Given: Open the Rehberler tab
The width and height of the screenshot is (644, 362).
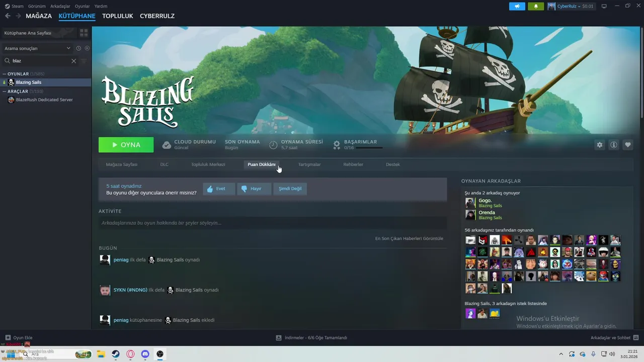Looking at the screenshot, I should pyautogui.click(x=353, y=164).
